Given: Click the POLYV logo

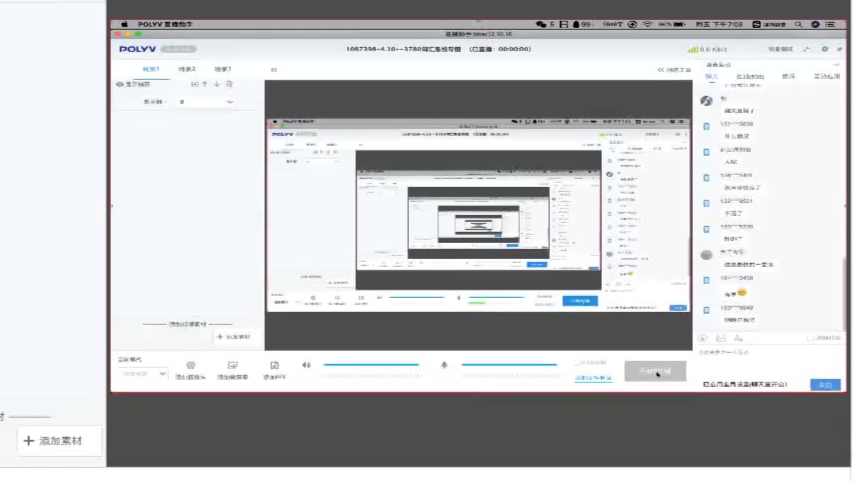Looking at the screenshot, I should pyautogui.click(x=137, y=49).
